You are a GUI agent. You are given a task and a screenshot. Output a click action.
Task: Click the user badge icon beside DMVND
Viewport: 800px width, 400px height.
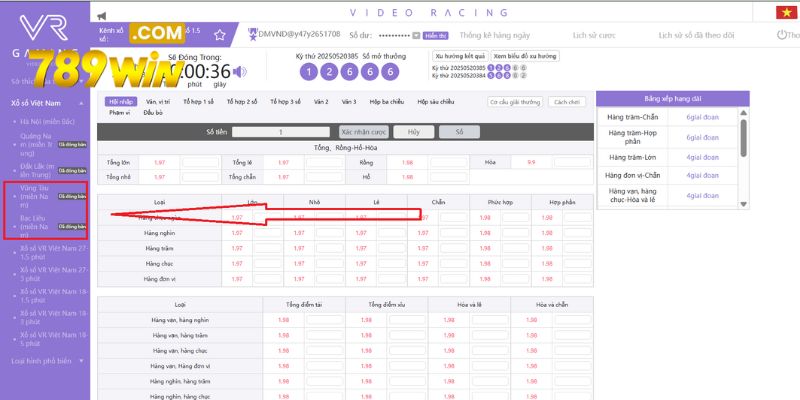pos(251,34)
